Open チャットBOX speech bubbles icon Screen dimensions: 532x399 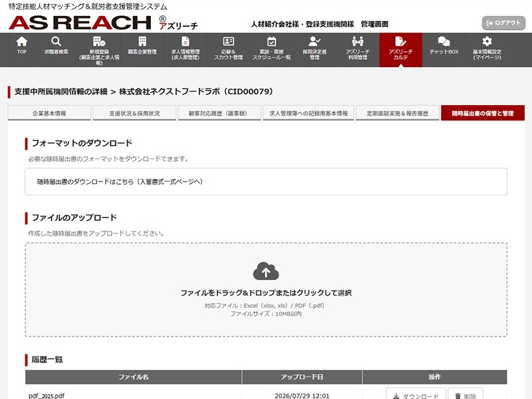[444, 41]
